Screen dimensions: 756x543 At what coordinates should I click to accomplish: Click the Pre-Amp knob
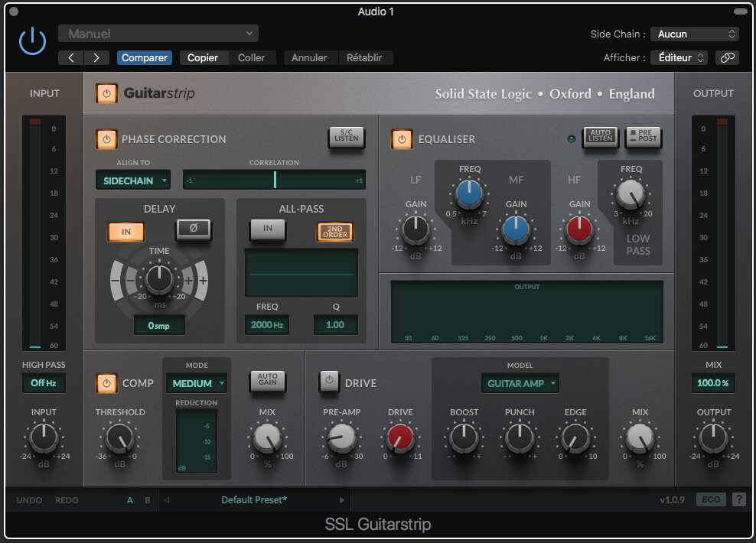click(x=341, y=437)
